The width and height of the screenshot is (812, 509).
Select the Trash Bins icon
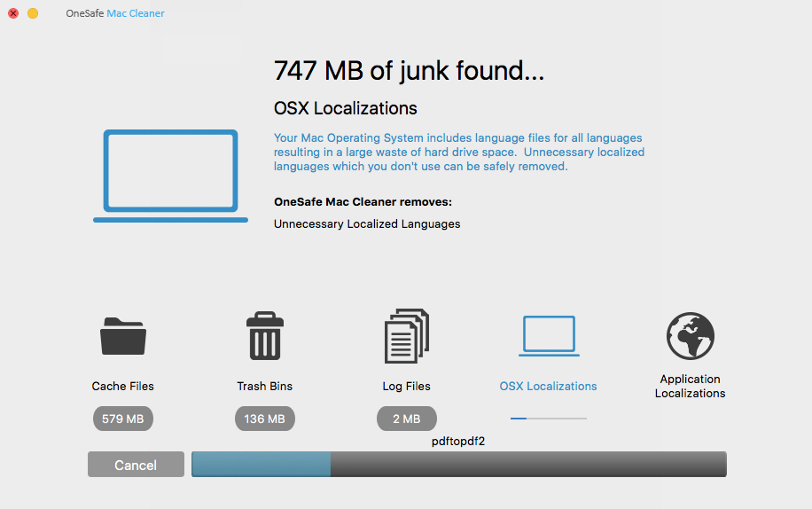click(265, 335)
